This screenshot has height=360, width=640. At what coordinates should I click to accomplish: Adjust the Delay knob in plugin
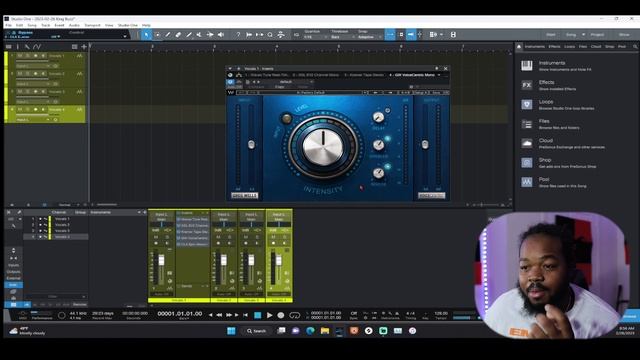(x=378, y=118)
